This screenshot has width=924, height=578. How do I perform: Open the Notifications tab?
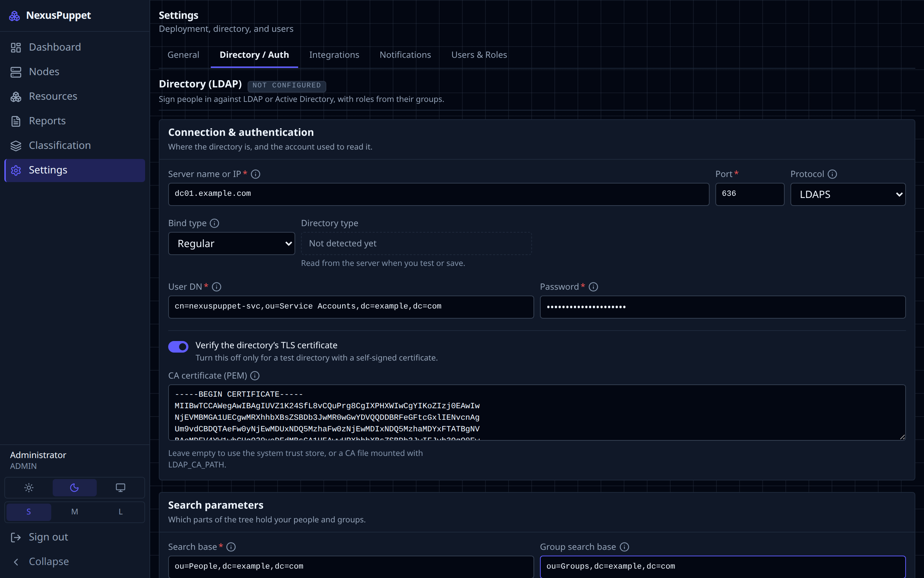pyautogui.click(x=405, y=55)
